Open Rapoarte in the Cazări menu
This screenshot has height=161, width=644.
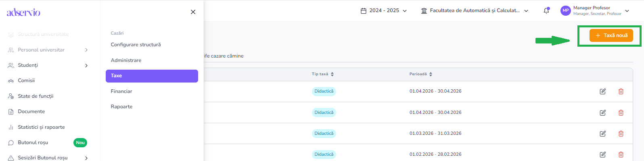click(x=121, y=107)
